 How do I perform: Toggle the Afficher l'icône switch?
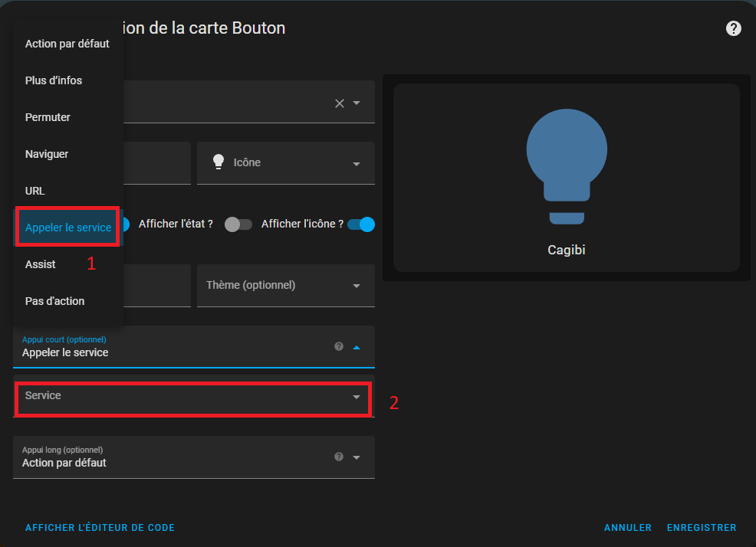click(361, 224)
